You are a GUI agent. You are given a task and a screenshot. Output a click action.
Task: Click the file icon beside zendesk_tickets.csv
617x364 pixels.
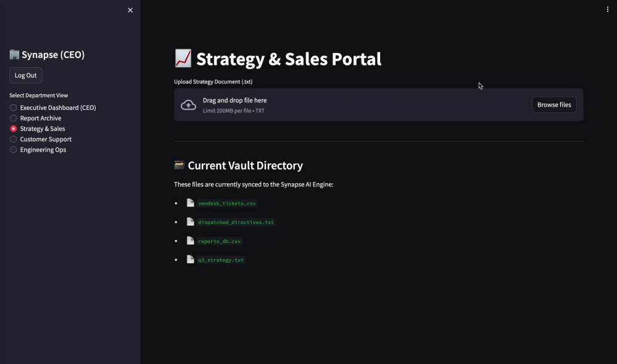pyautogui.click(x=191, y=203)
